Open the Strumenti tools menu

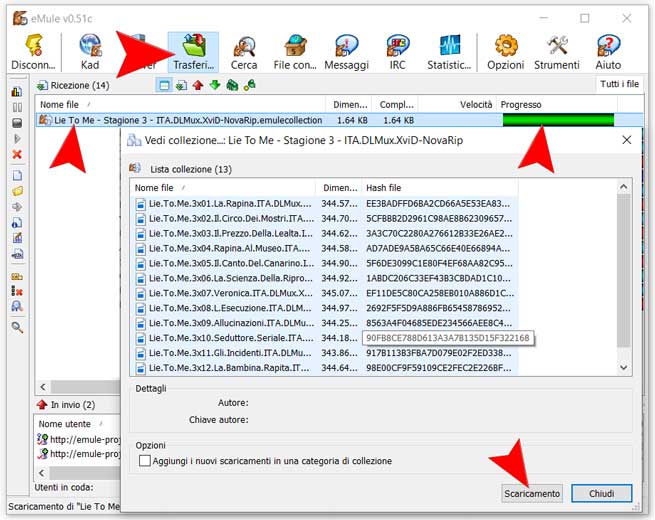557,52
